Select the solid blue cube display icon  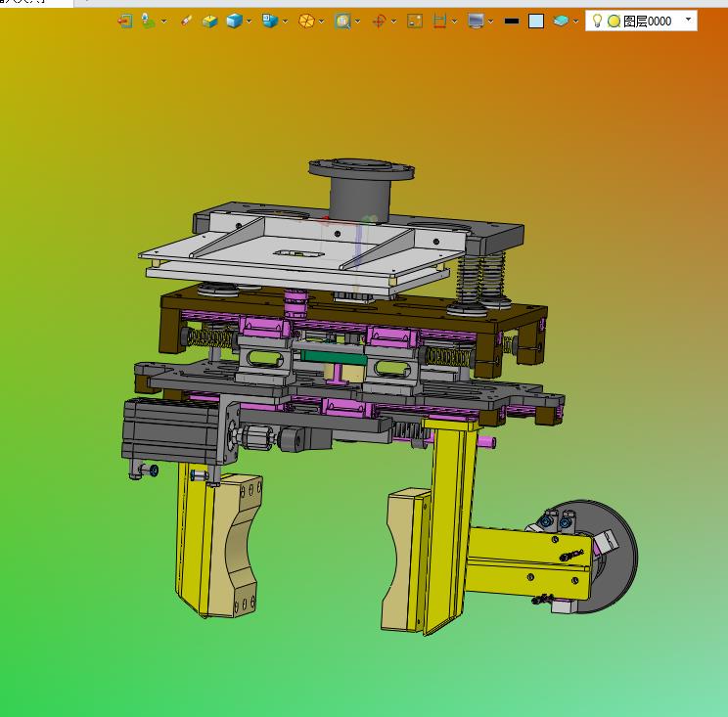click(x=234, y=21)
